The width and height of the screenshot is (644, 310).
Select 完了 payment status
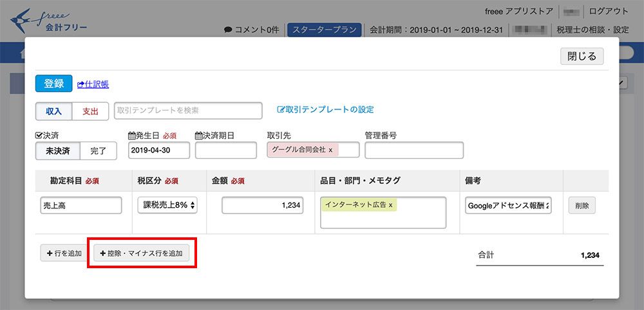tap(98, 151)
